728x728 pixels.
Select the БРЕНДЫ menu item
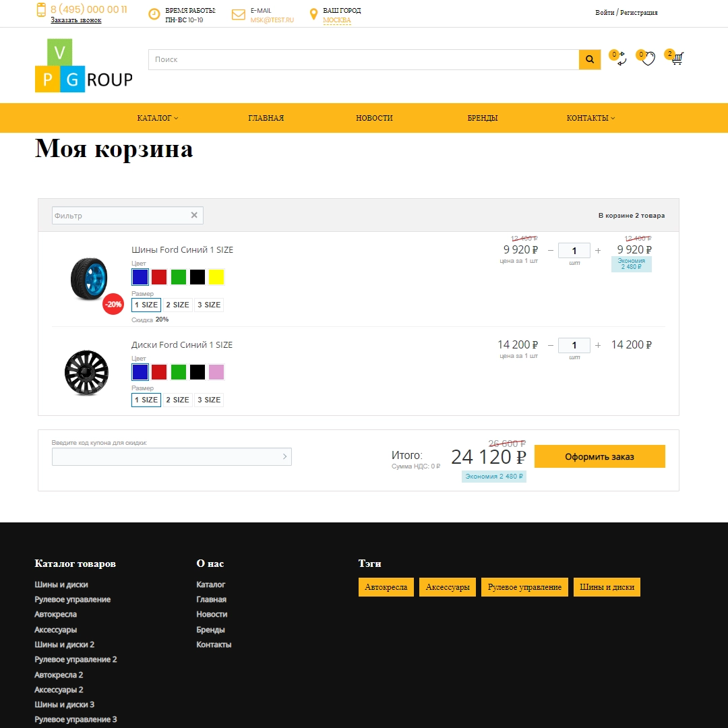pyautogui.click(x=483, y=118)
